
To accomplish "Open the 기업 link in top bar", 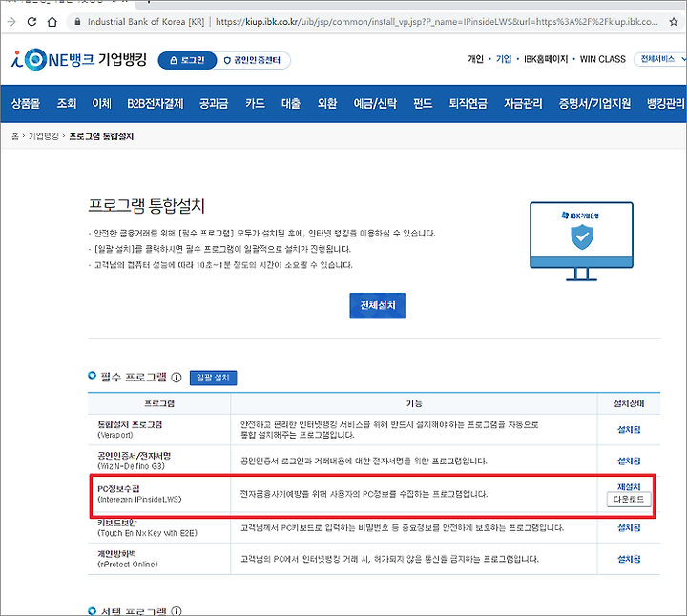I will pos(504,59).
